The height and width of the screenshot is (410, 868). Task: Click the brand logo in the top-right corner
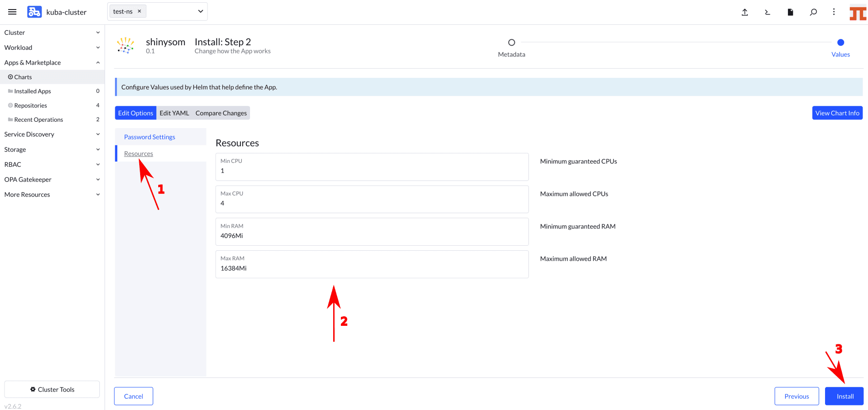[x=859, y=12]
